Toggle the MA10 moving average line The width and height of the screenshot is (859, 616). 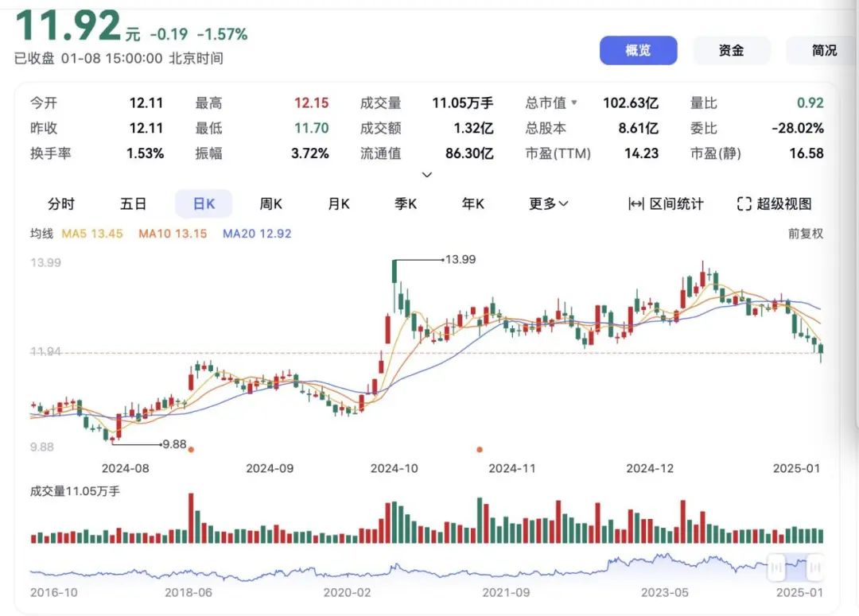click(173, 234)
